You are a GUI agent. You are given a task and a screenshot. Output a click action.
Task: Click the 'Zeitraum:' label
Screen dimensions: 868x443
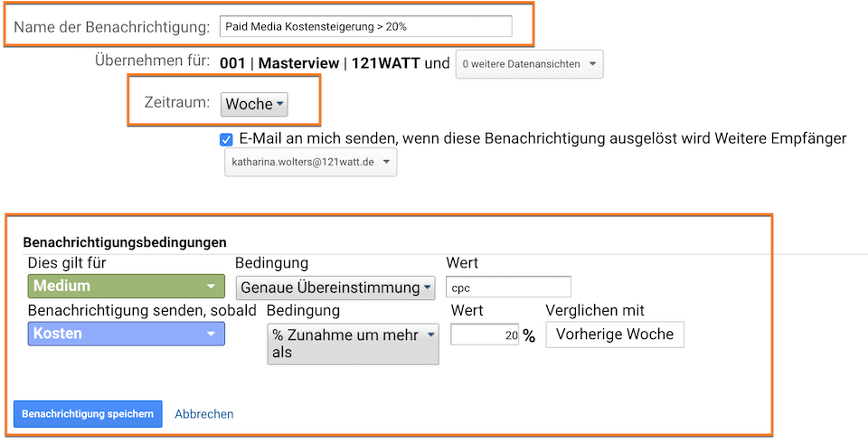click(177, 103)
